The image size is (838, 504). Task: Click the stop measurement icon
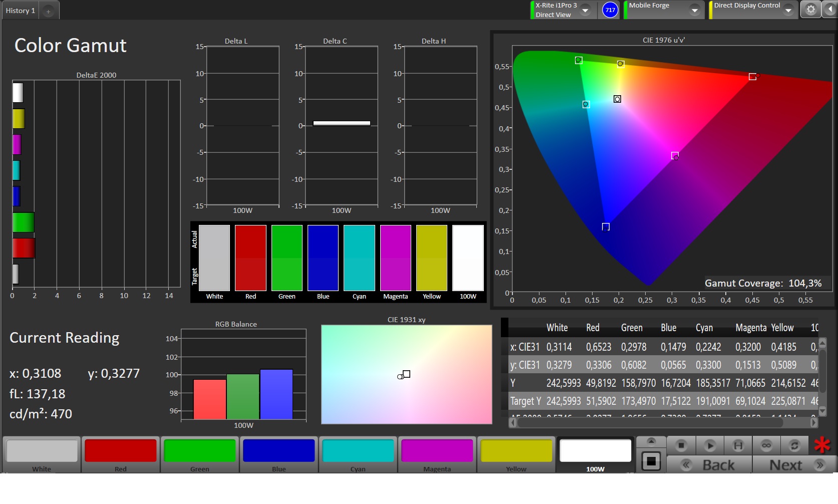coord(681,445)
